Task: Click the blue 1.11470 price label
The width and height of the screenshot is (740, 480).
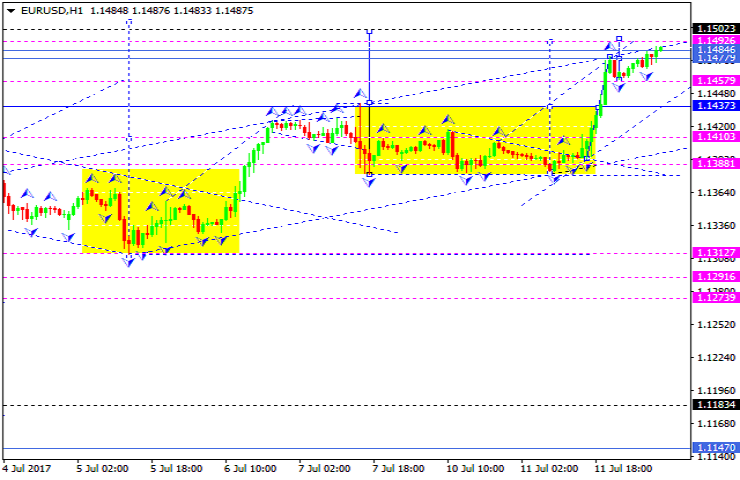Action: (715, 448)
